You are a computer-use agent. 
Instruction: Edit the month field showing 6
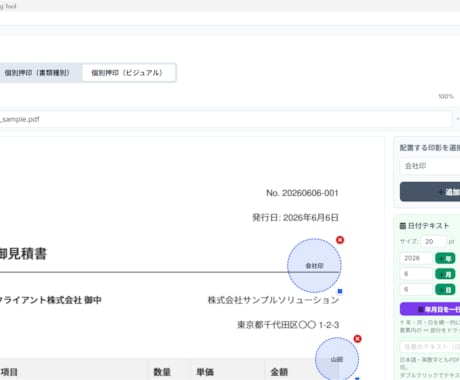coord(416,274)
